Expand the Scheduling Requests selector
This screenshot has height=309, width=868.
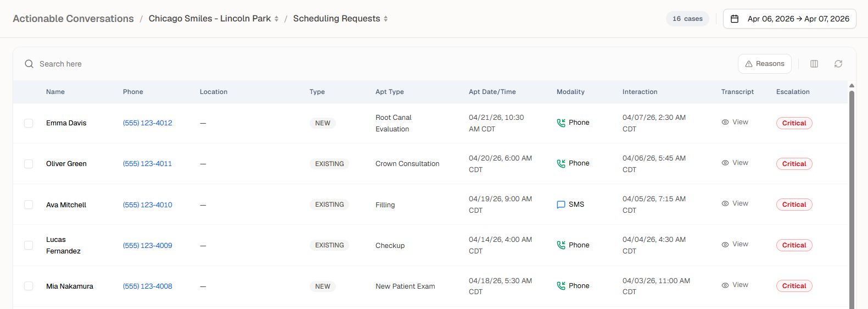pyautogui.click(x=340, y=19)
